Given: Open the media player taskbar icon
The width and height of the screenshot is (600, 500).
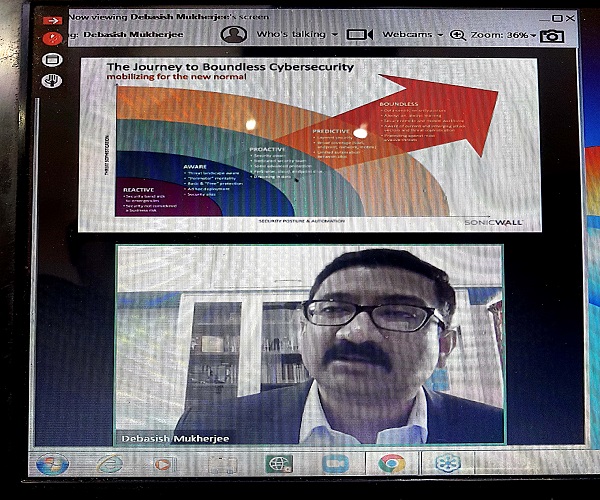Looking at the screenshot, I should pos(164,464).
